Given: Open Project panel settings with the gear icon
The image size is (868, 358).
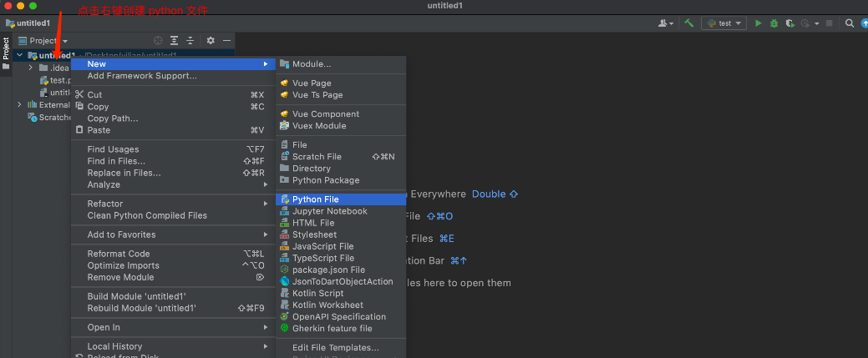Looking at the screenshot, I should coord(211,40).
